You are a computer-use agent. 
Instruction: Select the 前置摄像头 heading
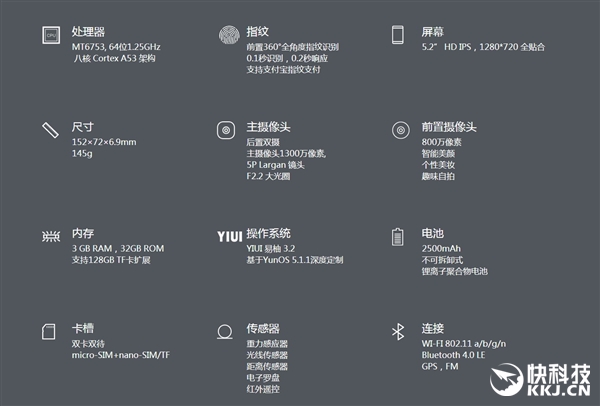coord(449,127)
